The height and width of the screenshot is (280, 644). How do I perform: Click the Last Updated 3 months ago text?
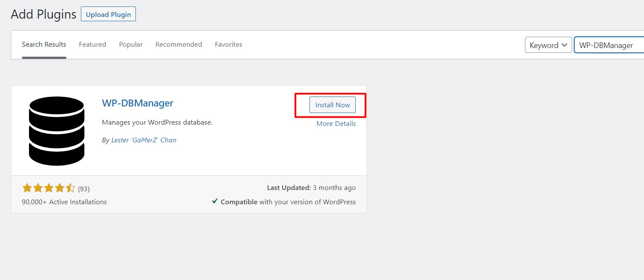tap(311, 188)
